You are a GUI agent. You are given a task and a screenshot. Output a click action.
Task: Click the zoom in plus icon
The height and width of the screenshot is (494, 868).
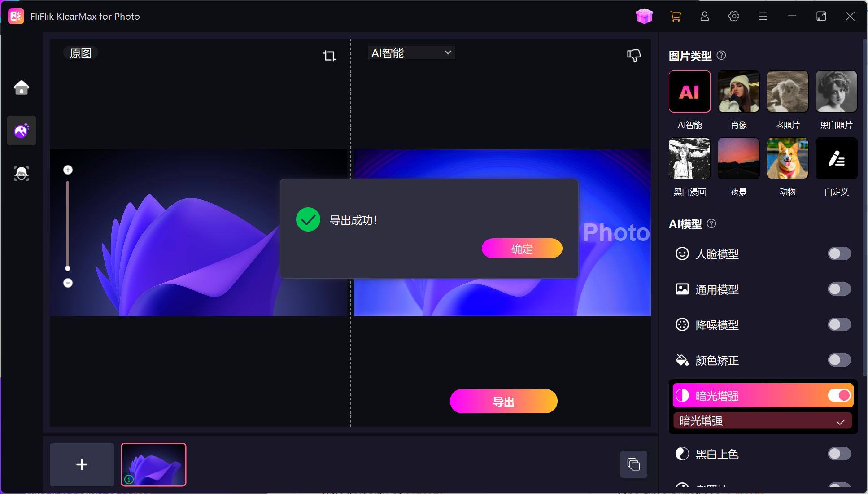point(68,170)
